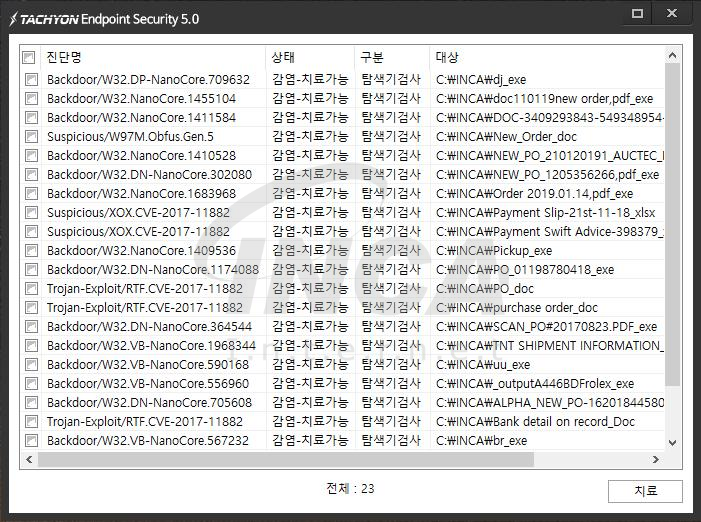
Task: Click the horizontal scrollbar right arrow
Action: [x=656, y=459]
